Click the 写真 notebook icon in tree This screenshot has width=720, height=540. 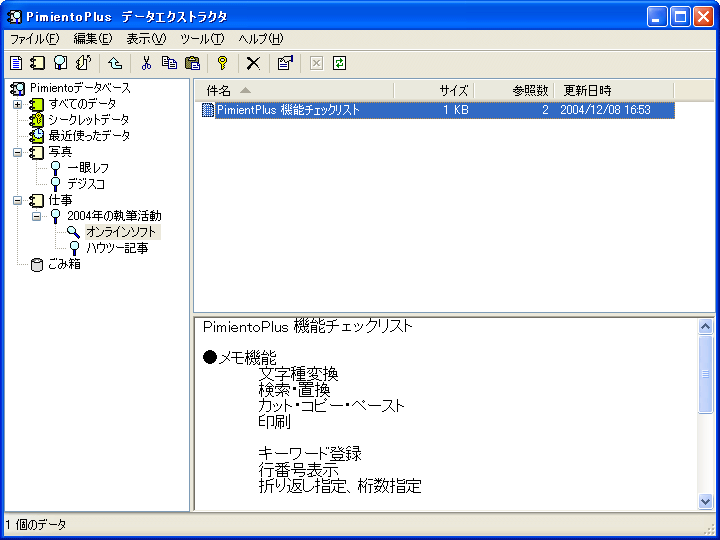(37, 152)
